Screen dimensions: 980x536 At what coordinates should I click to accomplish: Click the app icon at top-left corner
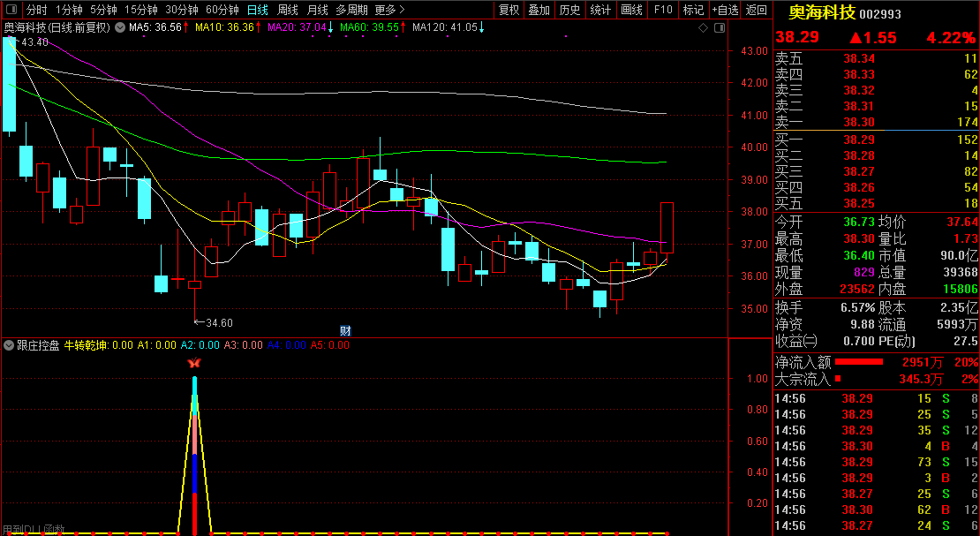10,10
